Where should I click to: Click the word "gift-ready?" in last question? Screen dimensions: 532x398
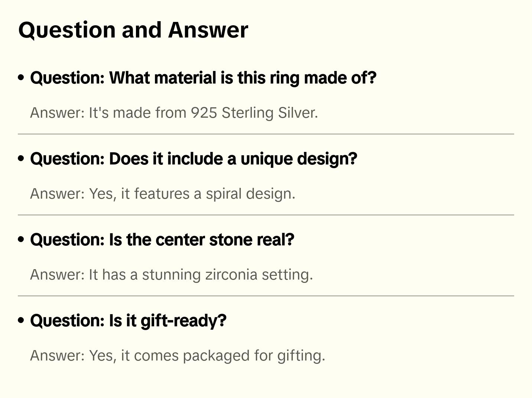183,321
